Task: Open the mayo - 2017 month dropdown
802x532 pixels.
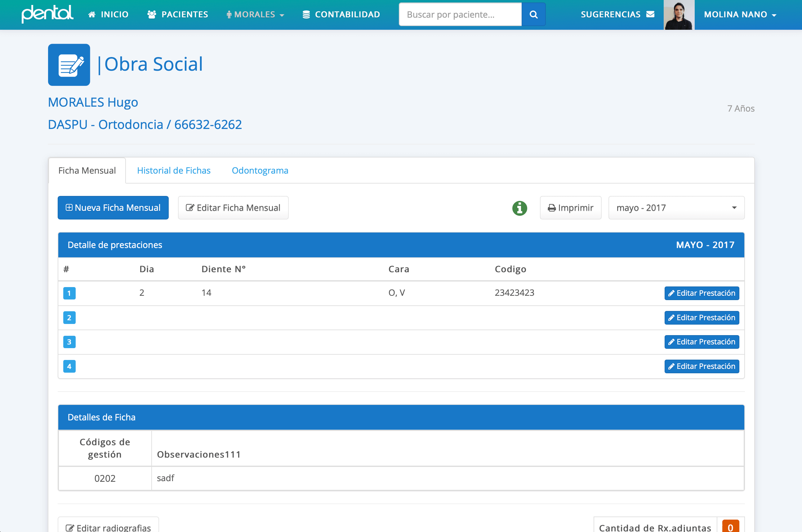Action: (x=676, y=208)
